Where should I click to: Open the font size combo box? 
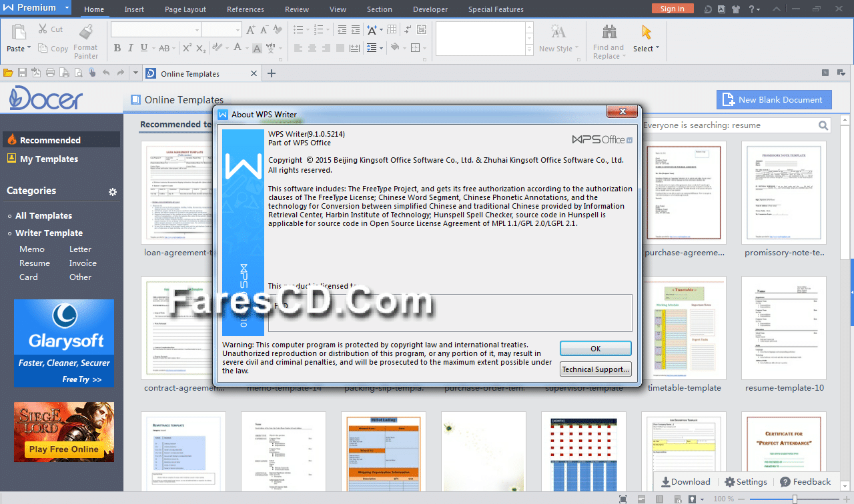point(222,30)
